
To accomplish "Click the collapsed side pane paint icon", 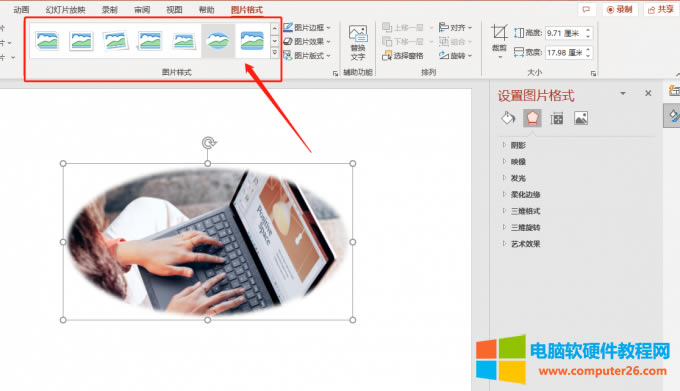I will [673, 116].
